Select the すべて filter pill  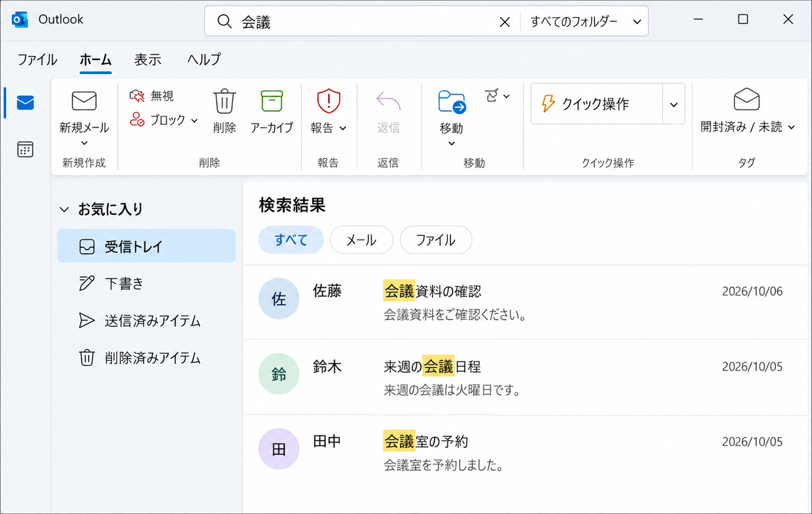point(291,240)
